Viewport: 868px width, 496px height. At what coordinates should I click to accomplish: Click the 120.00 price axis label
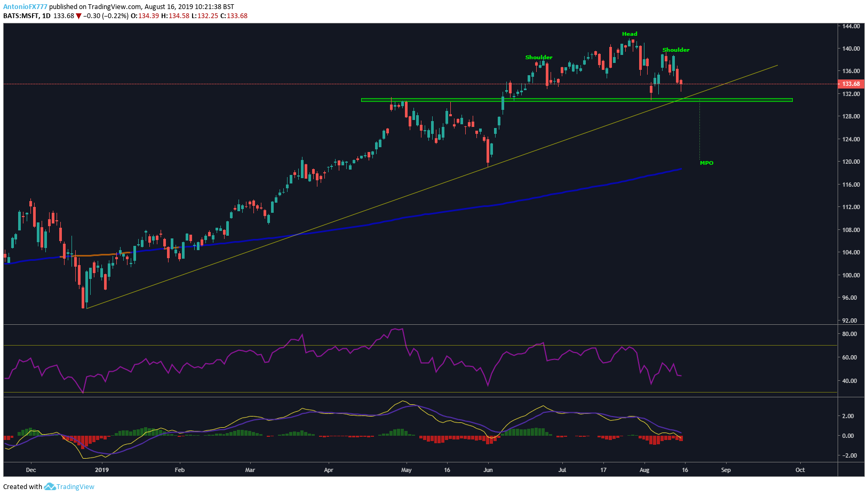pos(851,162)
